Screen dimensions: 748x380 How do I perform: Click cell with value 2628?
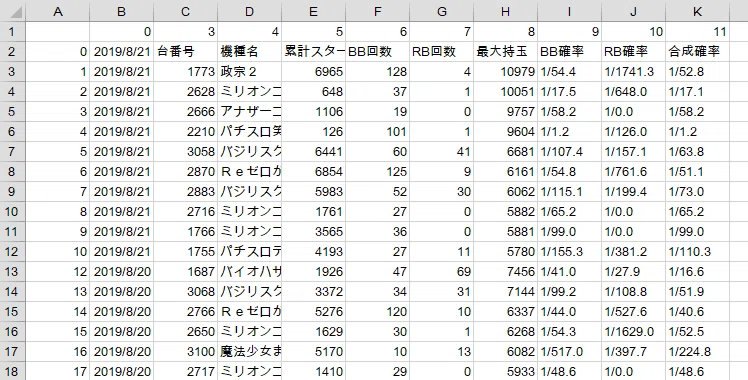pos(186,92)
